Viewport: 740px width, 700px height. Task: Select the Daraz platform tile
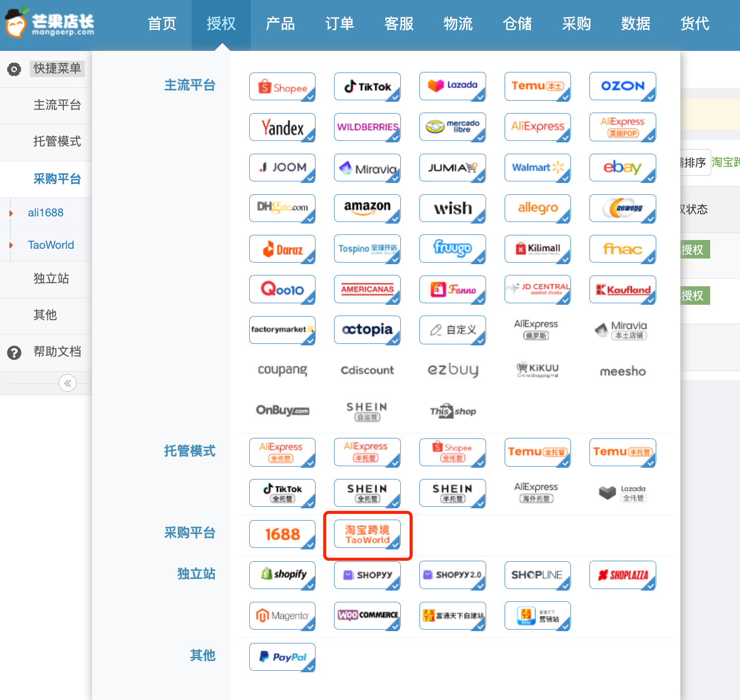pyautogui.click(x=282, y=249)
